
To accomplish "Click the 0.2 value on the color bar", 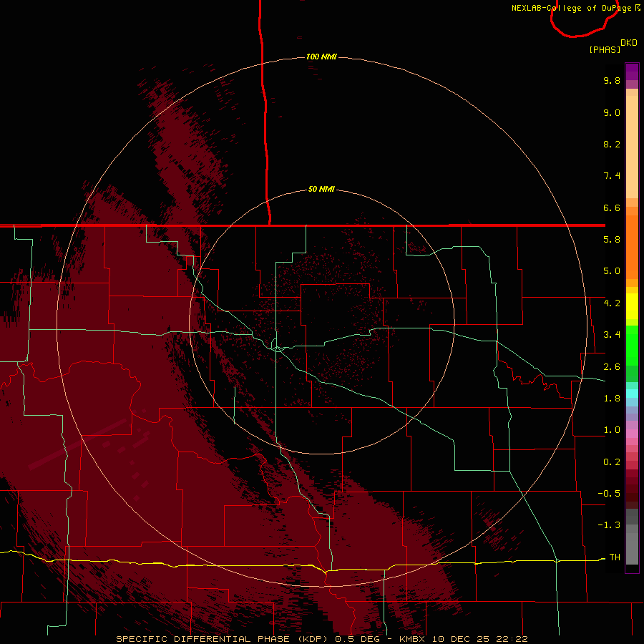I will 612,462.
